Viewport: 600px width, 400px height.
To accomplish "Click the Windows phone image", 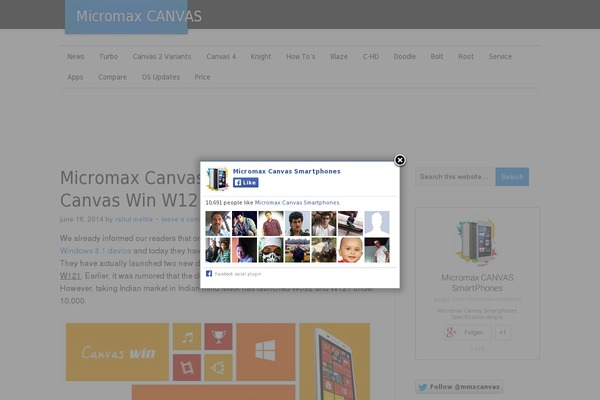I will coord(334,362).
